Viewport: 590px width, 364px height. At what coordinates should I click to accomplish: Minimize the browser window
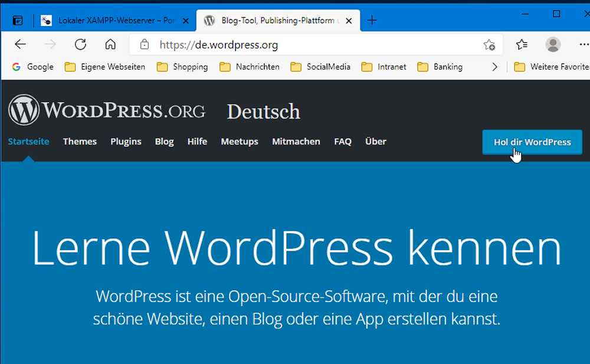point(525,14)
